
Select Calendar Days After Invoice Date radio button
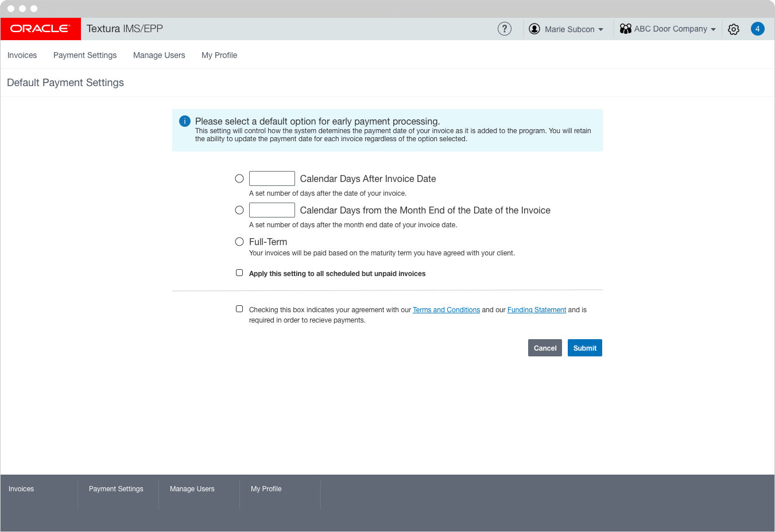pyautogui.click(x=239, y=178)
